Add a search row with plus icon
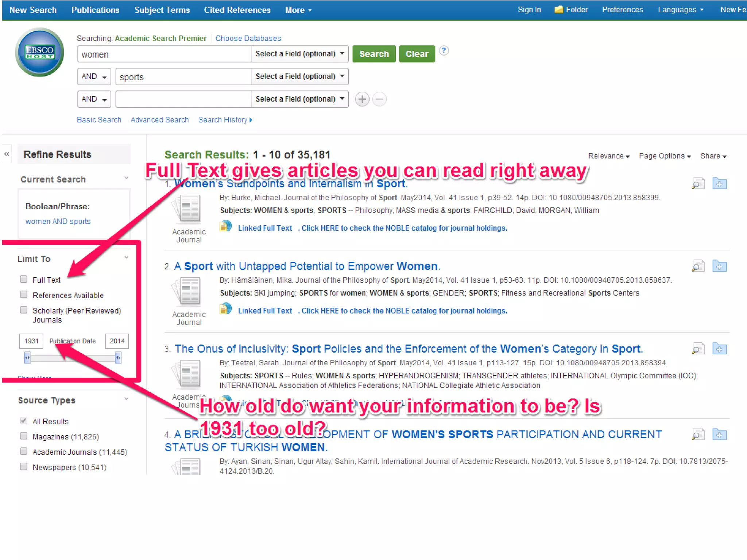Viewport: 747px width, 560px height. pyautogui.click(x=362, y=99)
